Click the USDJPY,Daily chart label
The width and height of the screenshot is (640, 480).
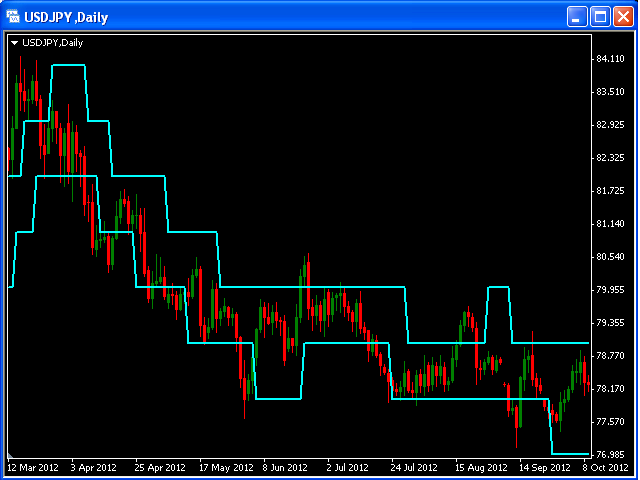(x=53, y=43)
